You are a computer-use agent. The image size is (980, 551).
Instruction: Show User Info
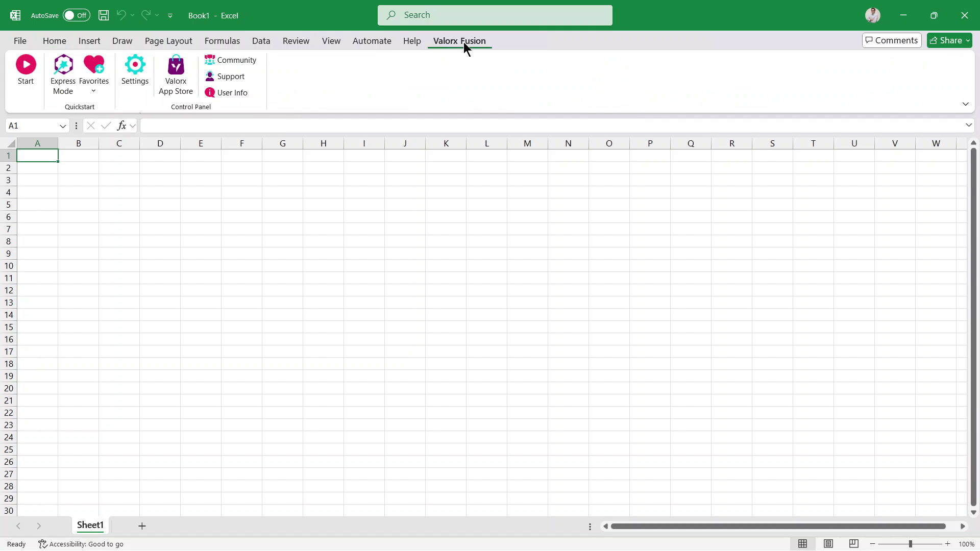click(x=226, y=93)
